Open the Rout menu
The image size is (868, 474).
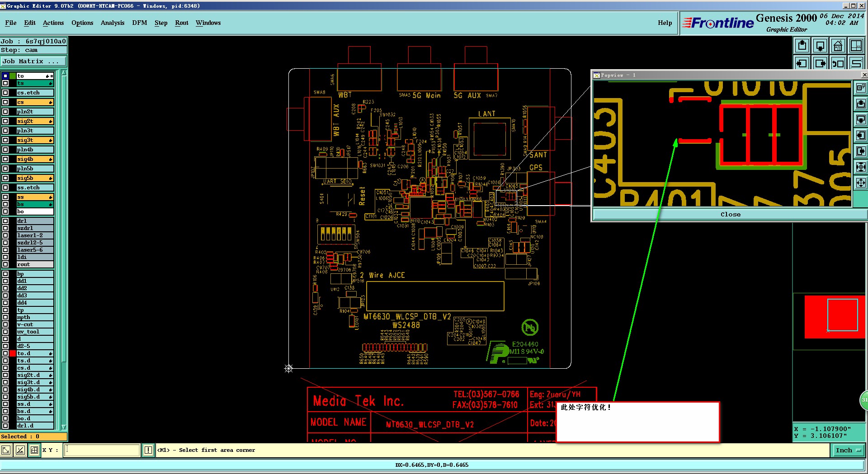(182, 23)
